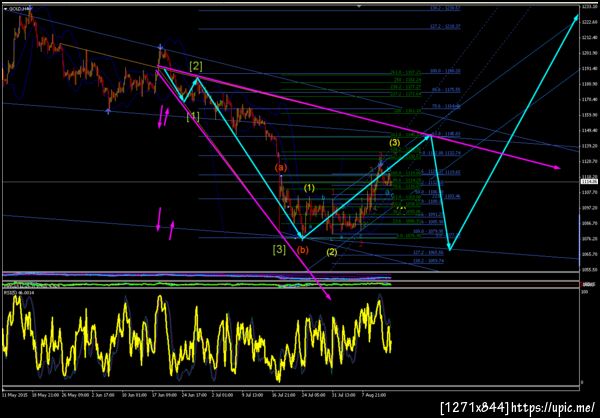Viewport: 600px width, 418px height.
Task: Select the yellow (1) wave label
Action: pos(309,188)
